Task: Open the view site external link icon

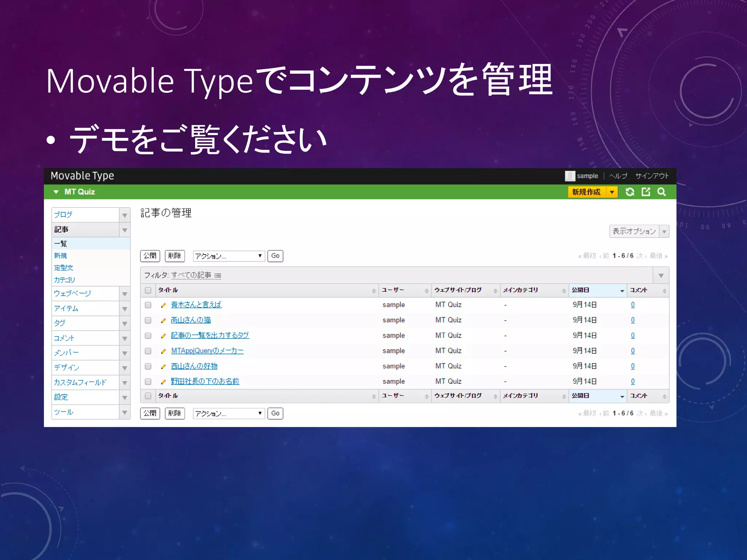Action: point(646,192)
